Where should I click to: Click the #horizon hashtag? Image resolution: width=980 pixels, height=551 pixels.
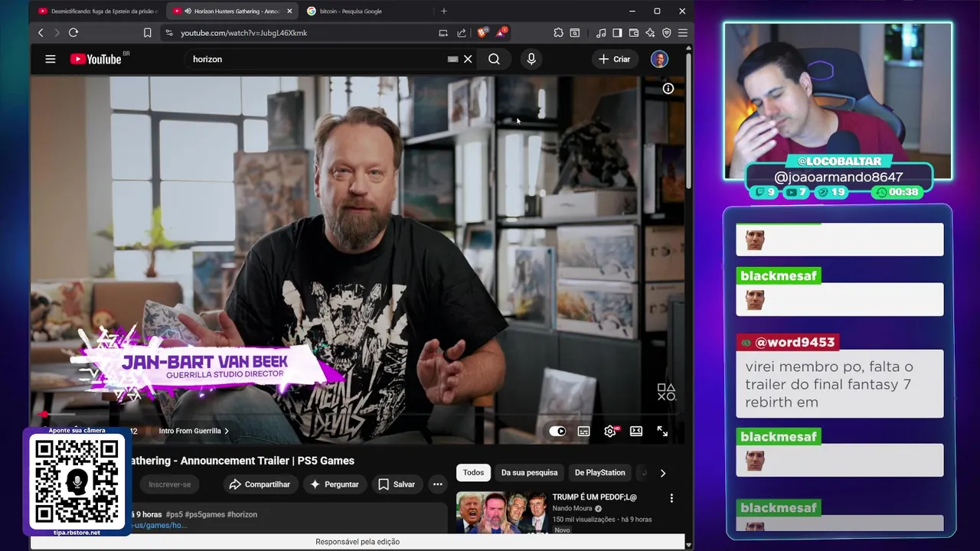coord(242,514)
